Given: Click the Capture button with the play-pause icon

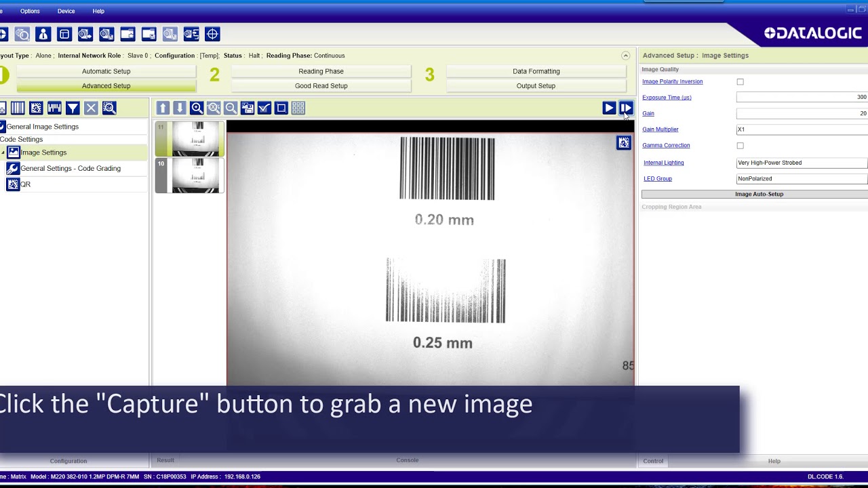Looking at the screenshot, I should click(625, 108).
